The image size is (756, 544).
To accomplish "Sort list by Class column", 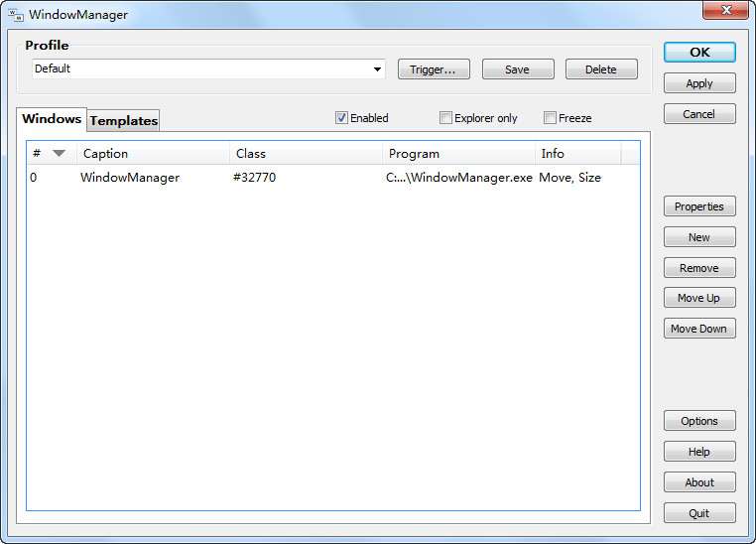I will pyautogui.click(x=306, y=153).
